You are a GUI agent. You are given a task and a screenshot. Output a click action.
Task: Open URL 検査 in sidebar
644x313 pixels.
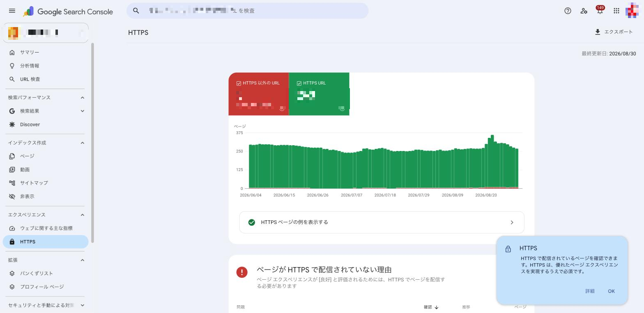46,79
